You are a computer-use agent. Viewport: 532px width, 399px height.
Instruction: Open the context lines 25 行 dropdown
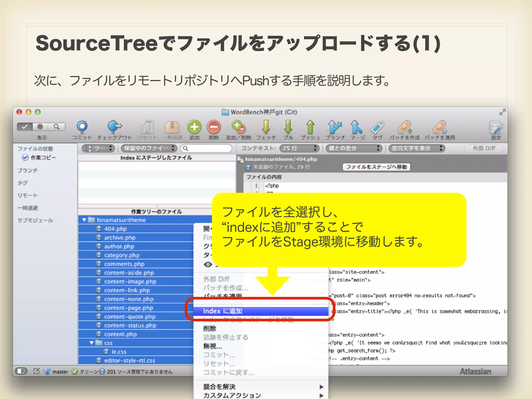tap(300, 148)
